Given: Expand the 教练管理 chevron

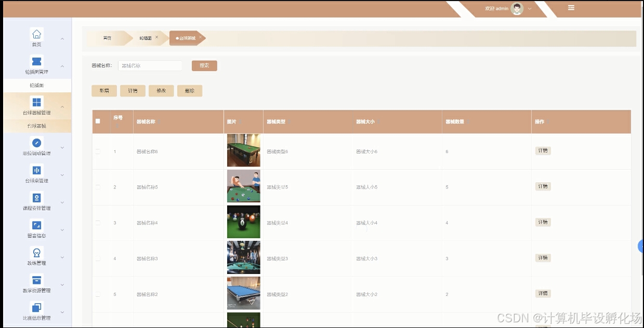Looking at the screenshot, I should pos(62,257).
